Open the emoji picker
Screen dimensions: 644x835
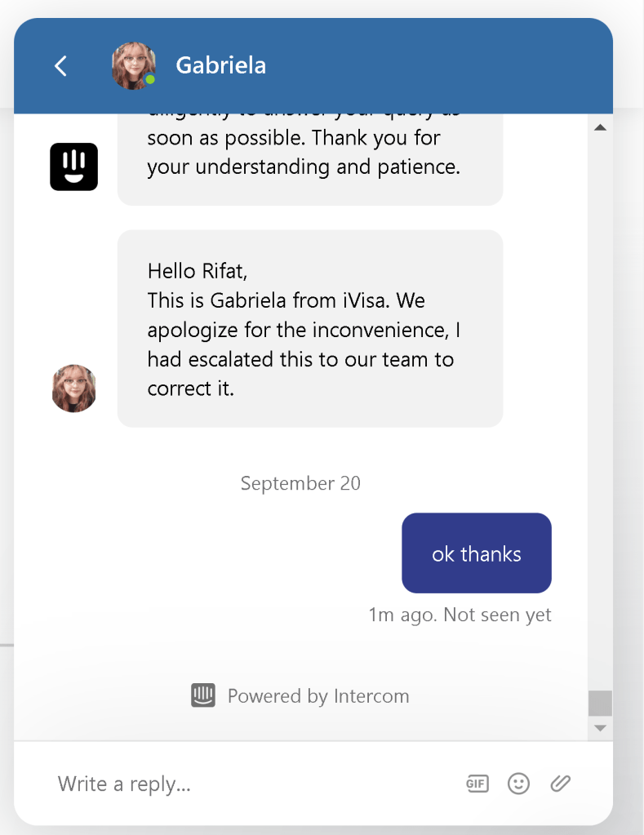(518, 784)
